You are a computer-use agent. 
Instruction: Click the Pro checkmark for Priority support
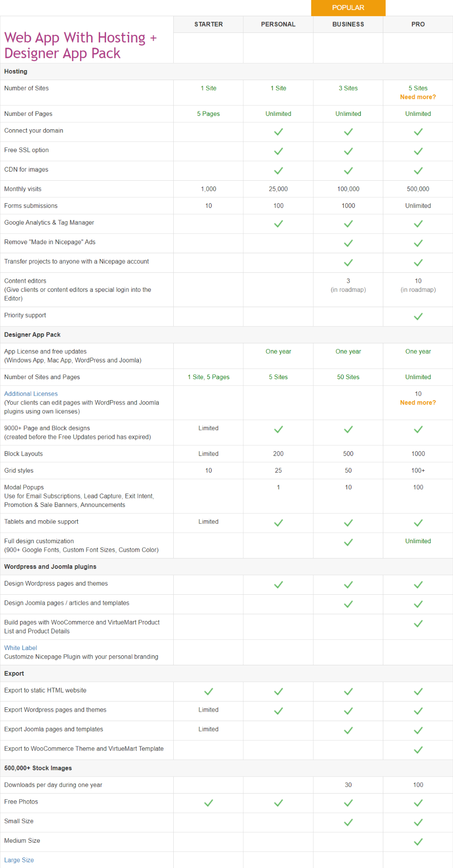[x=418, y=317]
